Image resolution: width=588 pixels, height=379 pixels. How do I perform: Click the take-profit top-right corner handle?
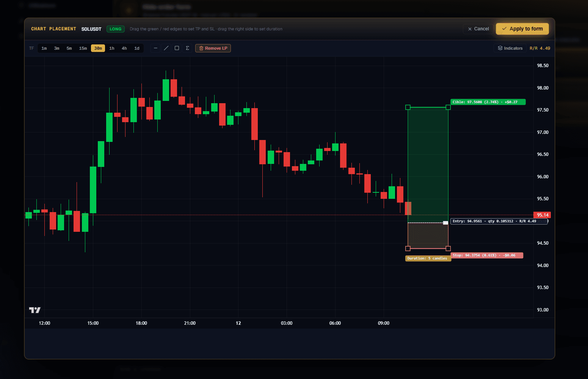click(448, 107)
